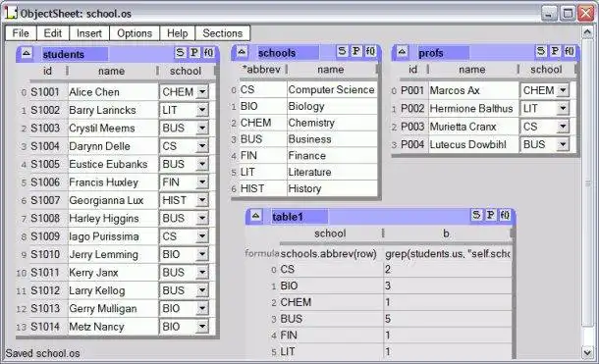Select the table1 title field

[299, 217]
